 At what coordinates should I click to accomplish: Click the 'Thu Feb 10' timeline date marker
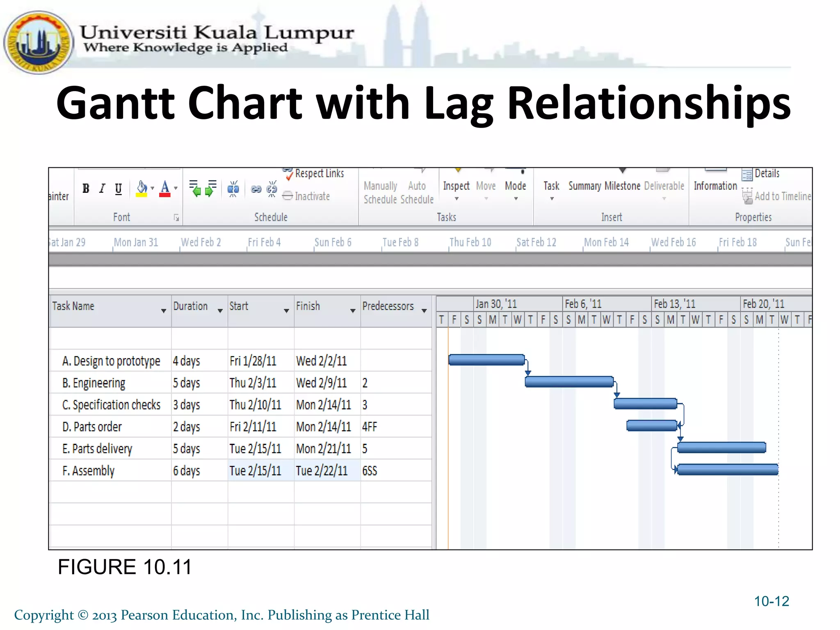(470, 242)
